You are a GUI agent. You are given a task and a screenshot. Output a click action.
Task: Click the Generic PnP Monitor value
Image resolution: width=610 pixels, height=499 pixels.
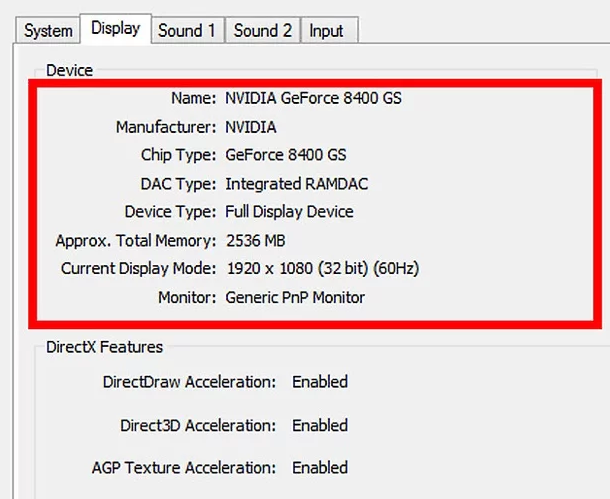point(295,298)
